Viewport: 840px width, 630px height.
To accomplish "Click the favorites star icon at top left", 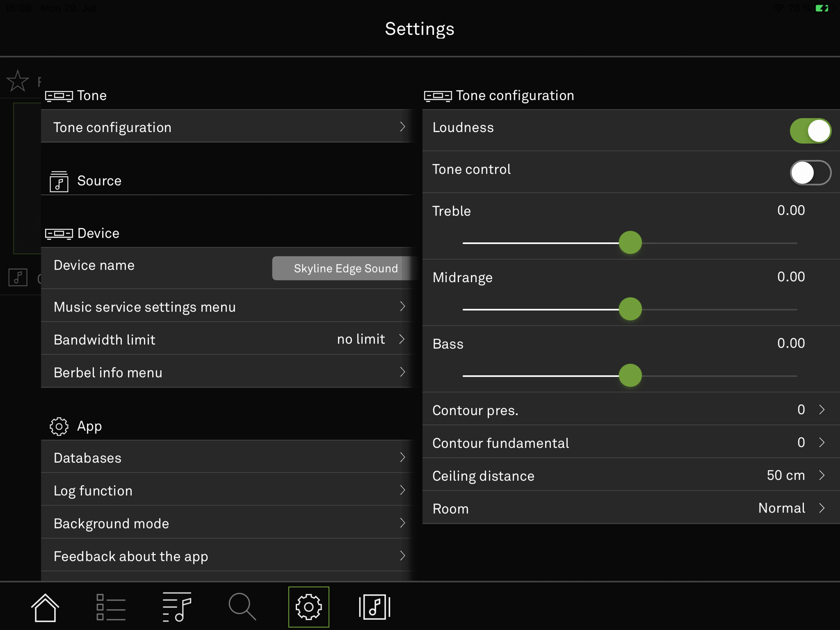I will coord(18,81).
